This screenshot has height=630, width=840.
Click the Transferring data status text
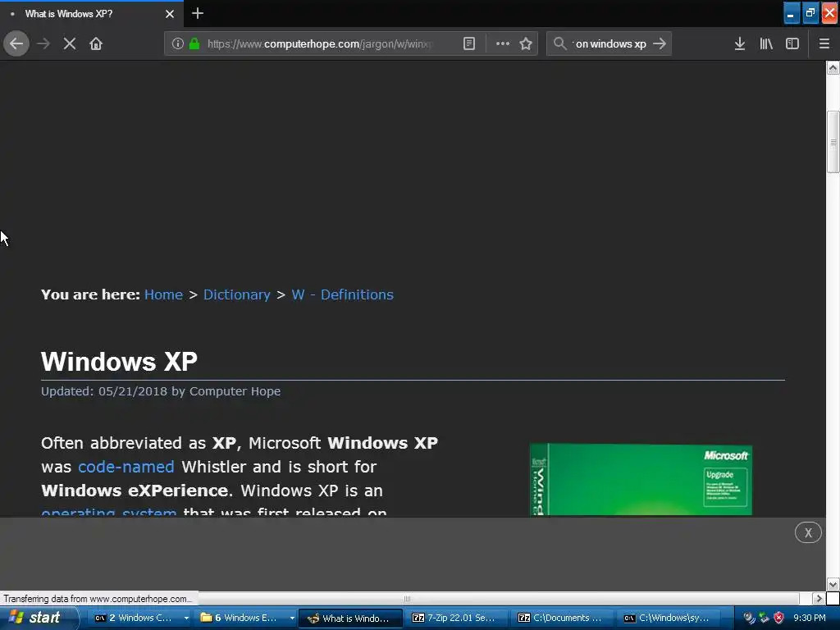click(x=98, y=598)
